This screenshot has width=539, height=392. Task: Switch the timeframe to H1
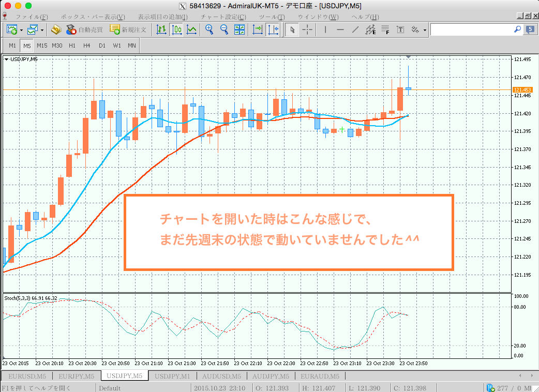pos(72,46)
